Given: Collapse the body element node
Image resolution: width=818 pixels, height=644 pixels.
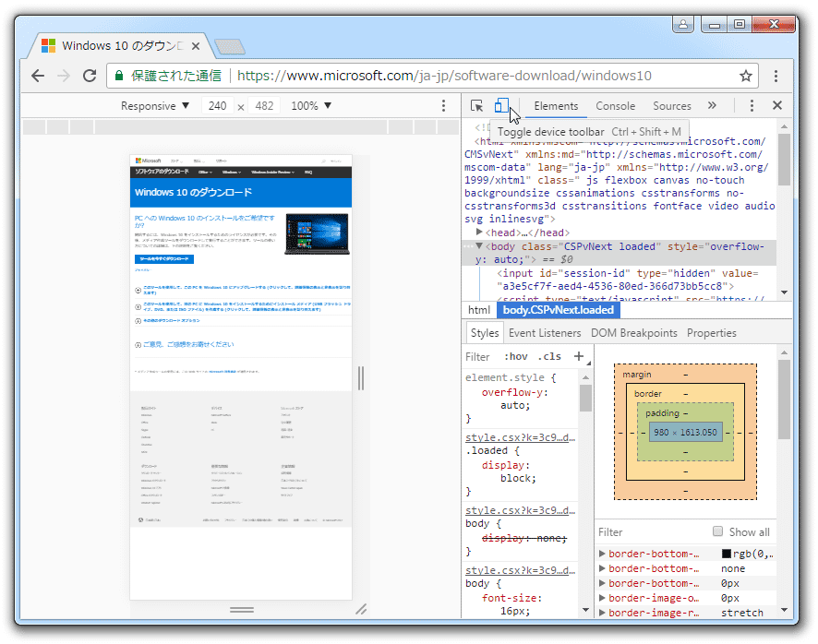Looking at the screenshot, I should tap(479, 246).
